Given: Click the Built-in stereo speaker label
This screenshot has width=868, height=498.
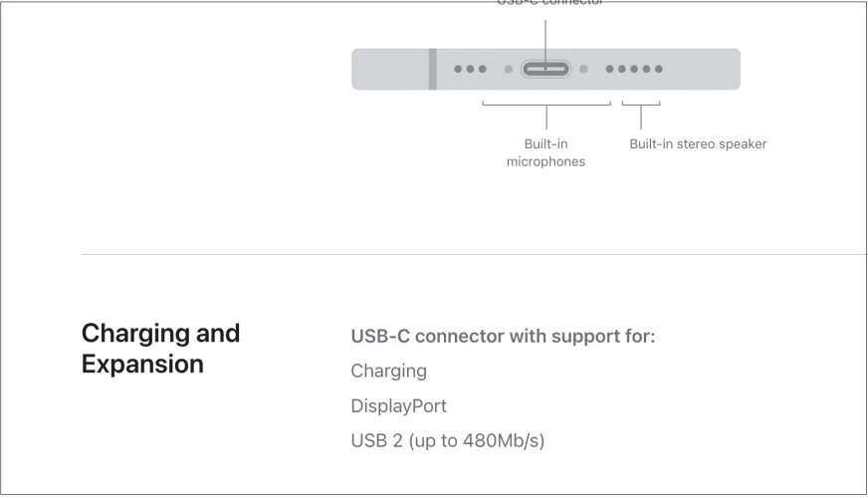Looking at the screenshot, I should 698,144.
